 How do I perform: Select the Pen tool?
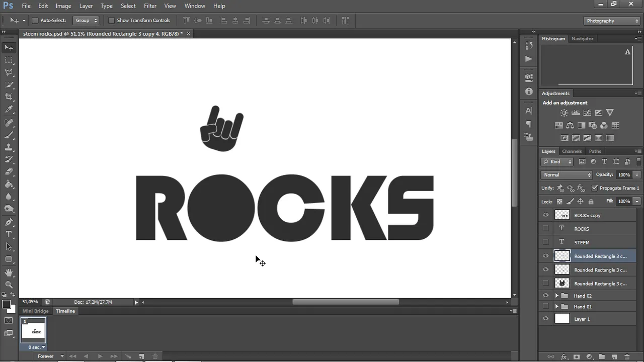(x=9, y=222)
